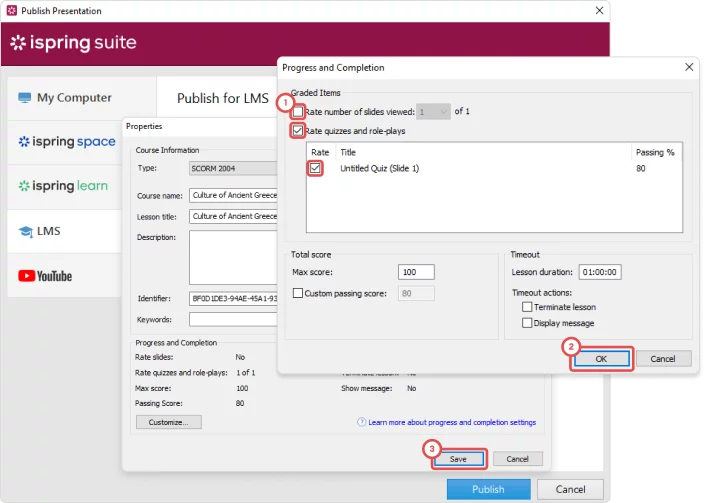Screen dimensions: 704x503
Task: Click the LMS graduation cap icon
Action: [26, 232]
